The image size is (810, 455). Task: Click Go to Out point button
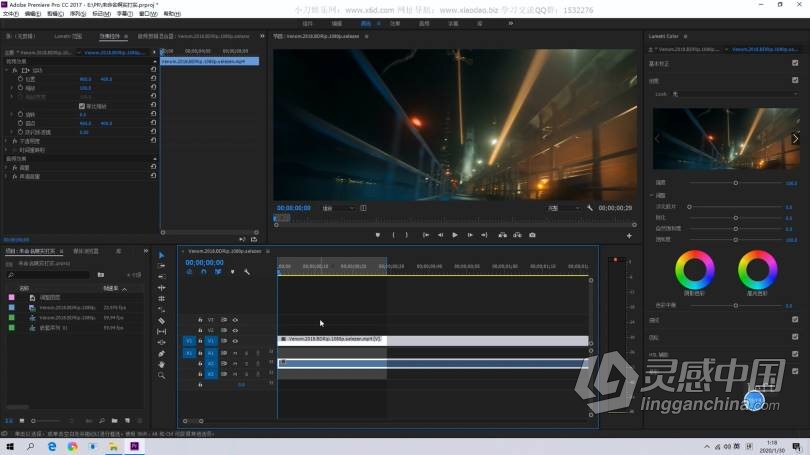485,235
